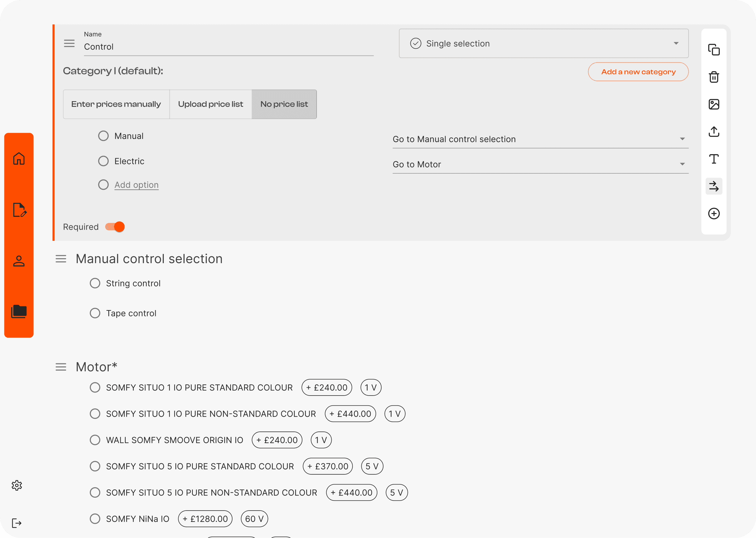Viewport: 756px width, 538px height.
Task: Toggle the Required switch off
Action: tap(115, 227)
